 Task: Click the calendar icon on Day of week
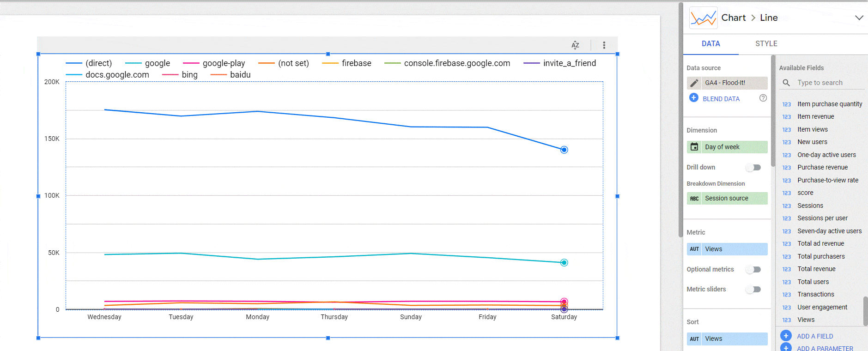point(694,147)
